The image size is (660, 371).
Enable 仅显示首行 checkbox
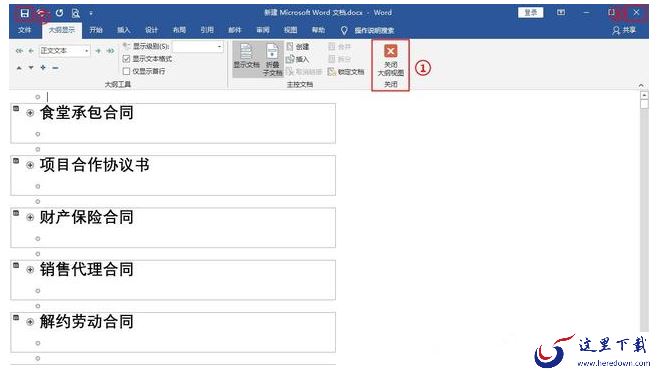pyautogui.click(x=126, y=72)
